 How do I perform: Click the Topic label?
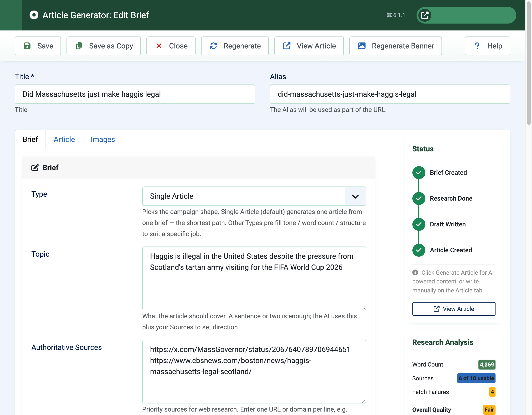click(40, 254)
